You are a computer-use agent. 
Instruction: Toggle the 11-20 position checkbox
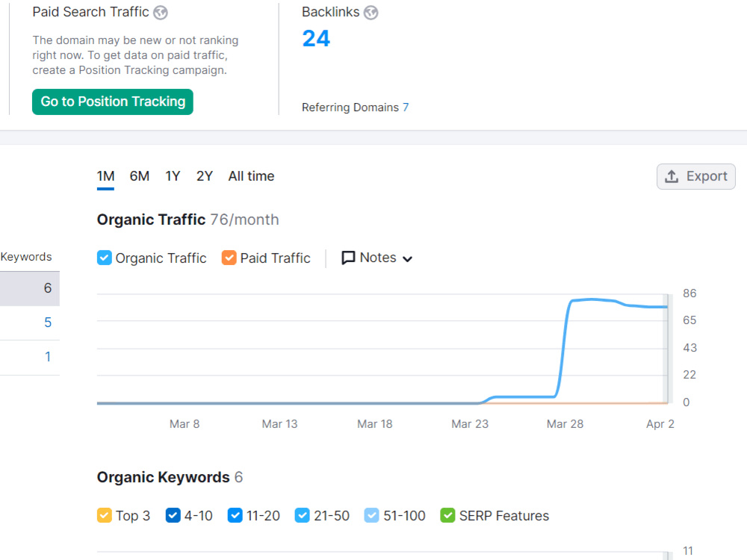pyautogui.click(x=235, y=515)
